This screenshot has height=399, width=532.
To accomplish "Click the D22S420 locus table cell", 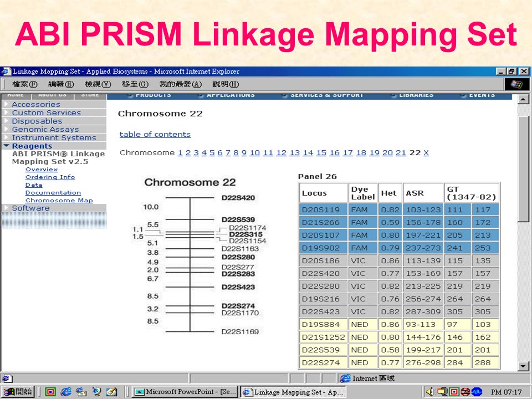I will tap(323, 273).
